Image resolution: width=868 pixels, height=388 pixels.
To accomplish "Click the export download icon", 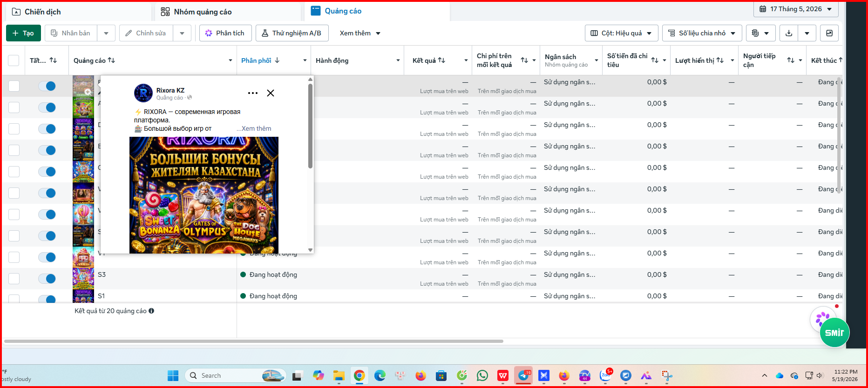I will (x=788, y=33).
